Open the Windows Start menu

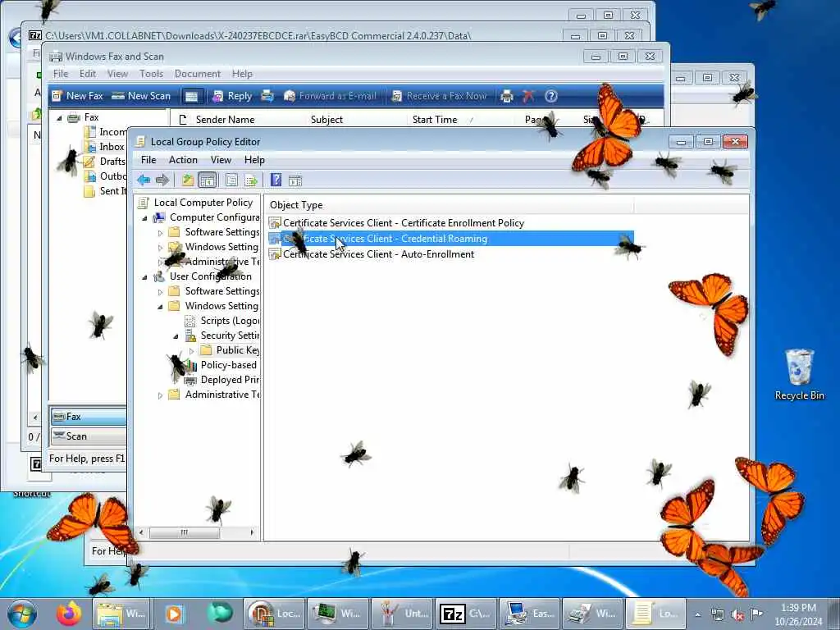(22, 614)
